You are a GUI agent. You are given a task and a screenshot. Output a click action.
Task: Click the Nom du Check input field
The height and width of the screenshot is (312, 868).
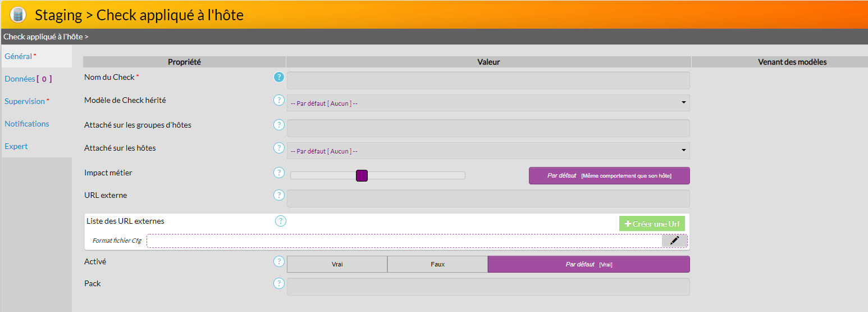(x=488, y=80)
